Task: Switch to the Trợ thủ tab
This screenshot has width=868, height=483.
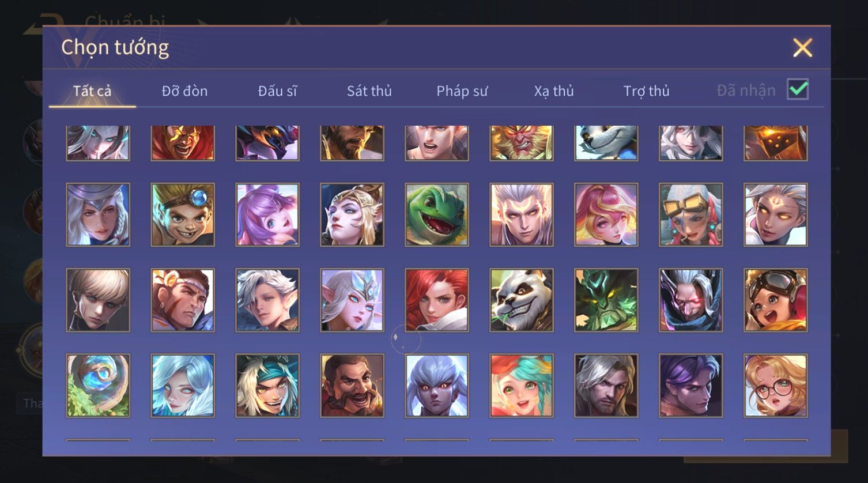Action: [646, 91]
